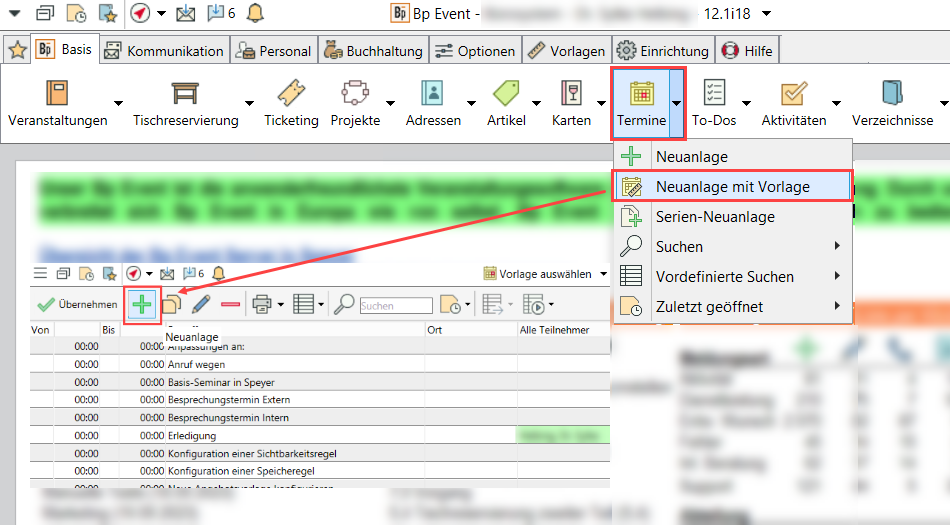Click the green plus Neuanlage icon in toolbar
950x525 pixels.
[x=143, y=304]
